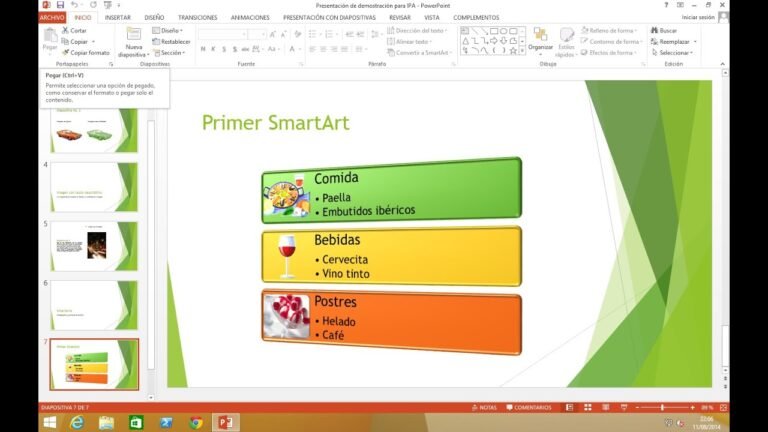
Task: Open Convertir a SmartArt dropdown
Action: click(420, 52)
